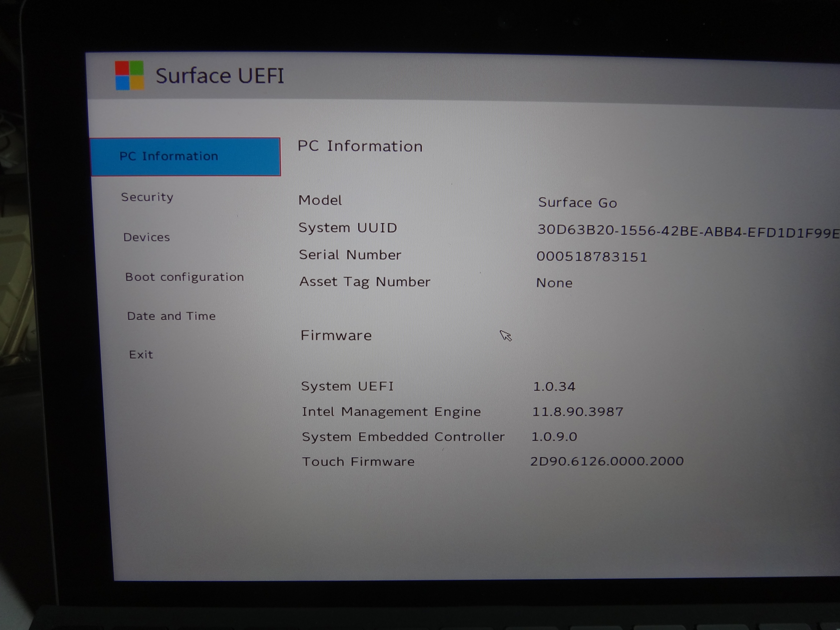
Task: Click the PC Information heading
Action: pos(360,146)
